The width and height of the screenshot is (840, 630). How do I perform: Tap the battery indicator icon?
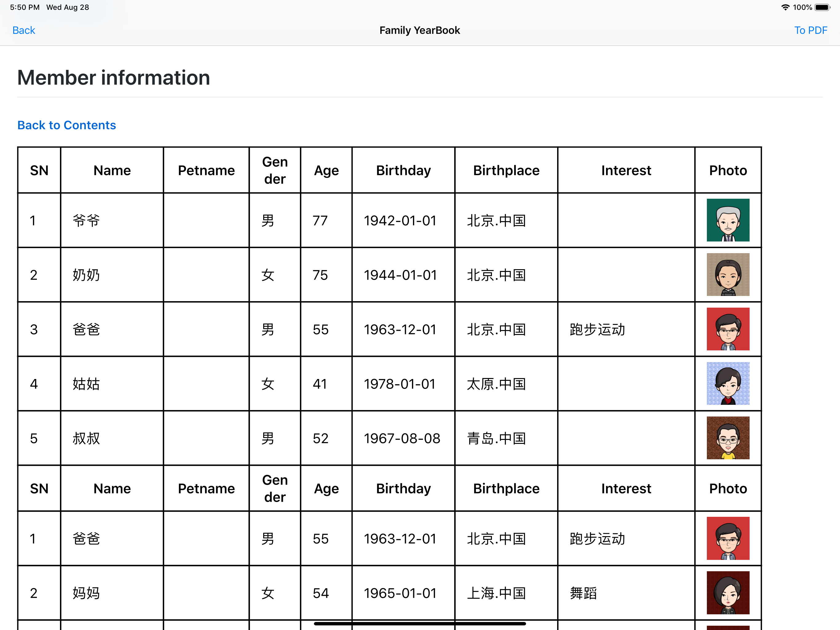pyautogui.click(x=822, y=7)
